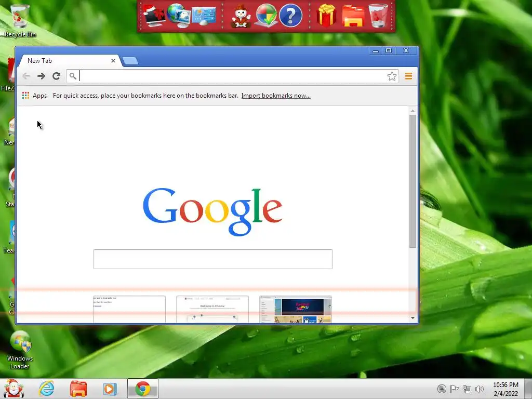Click the scroll down arrow in Chrome

tap(413, 318)
